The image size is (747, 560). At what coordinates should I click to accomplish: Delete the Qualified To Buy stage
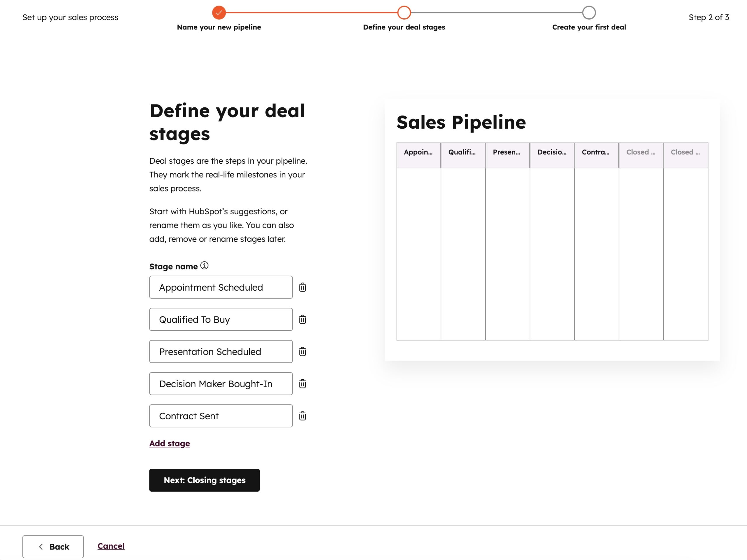[x=302, y=320]
